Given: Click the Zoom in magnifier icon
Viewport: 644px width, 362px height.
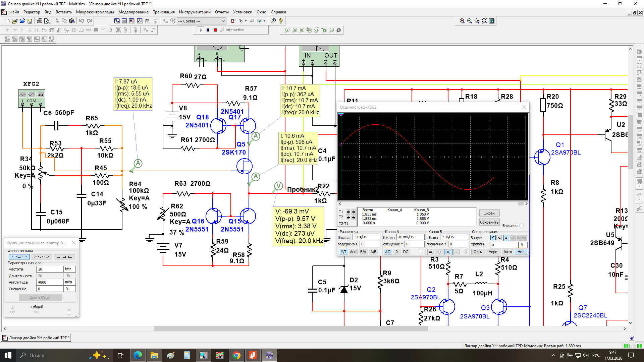Looking at the screenshot, I should (x=462, y=21).
